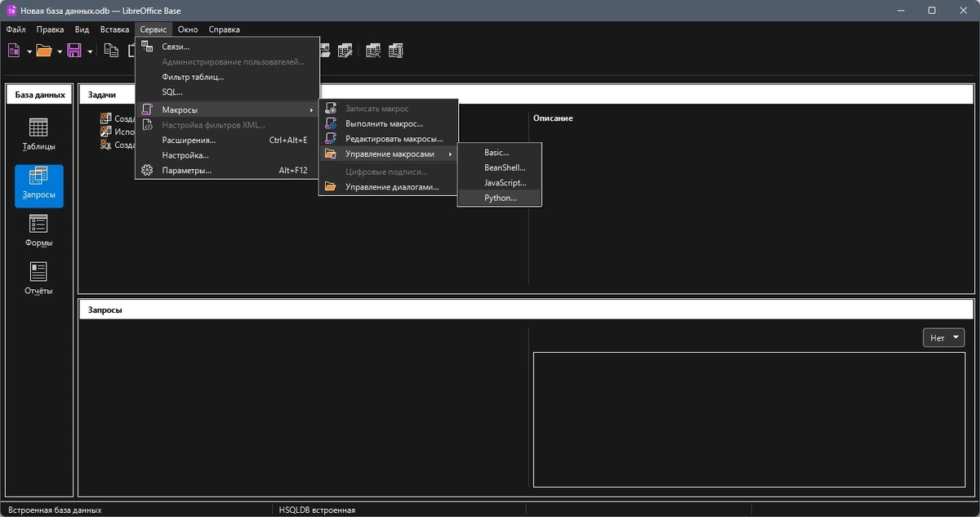Select Python... macro organizer

[499, 198]
